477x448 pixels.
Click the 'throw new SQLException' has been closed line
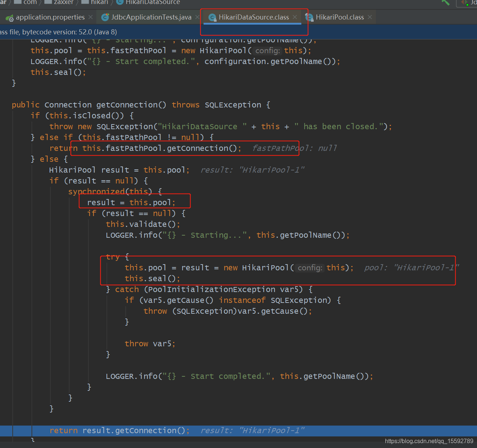pos(221,127)
